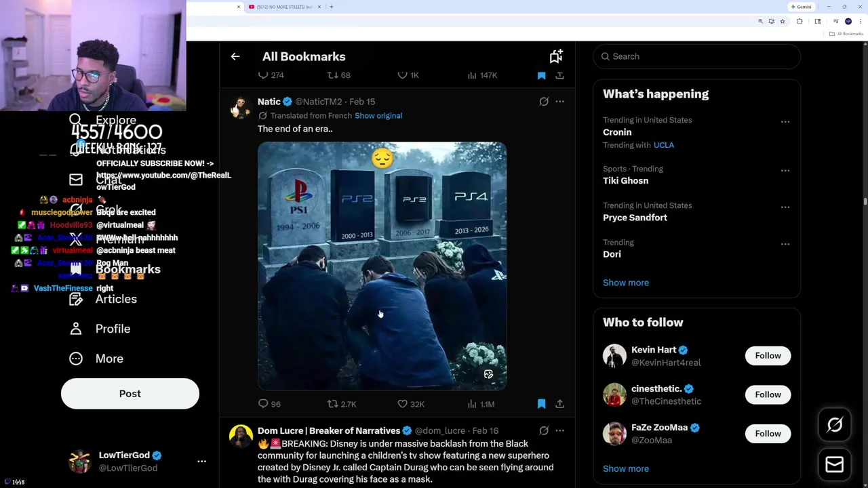This screenshot has width=868, height=488.
Task: Open more options on Dom Lucre's post
Action: (559, 430)
